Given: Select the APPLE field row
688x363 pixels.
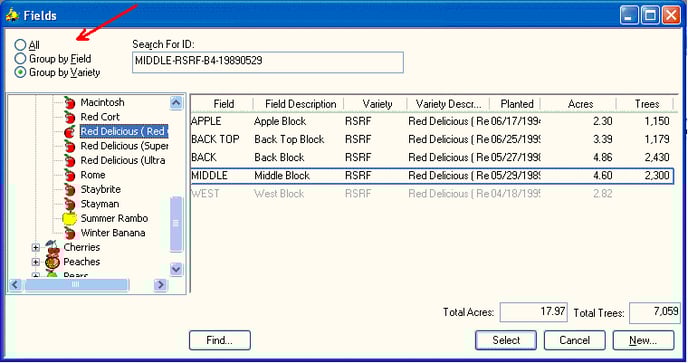Looking at the screenshot, I should (x=432, y=121).
